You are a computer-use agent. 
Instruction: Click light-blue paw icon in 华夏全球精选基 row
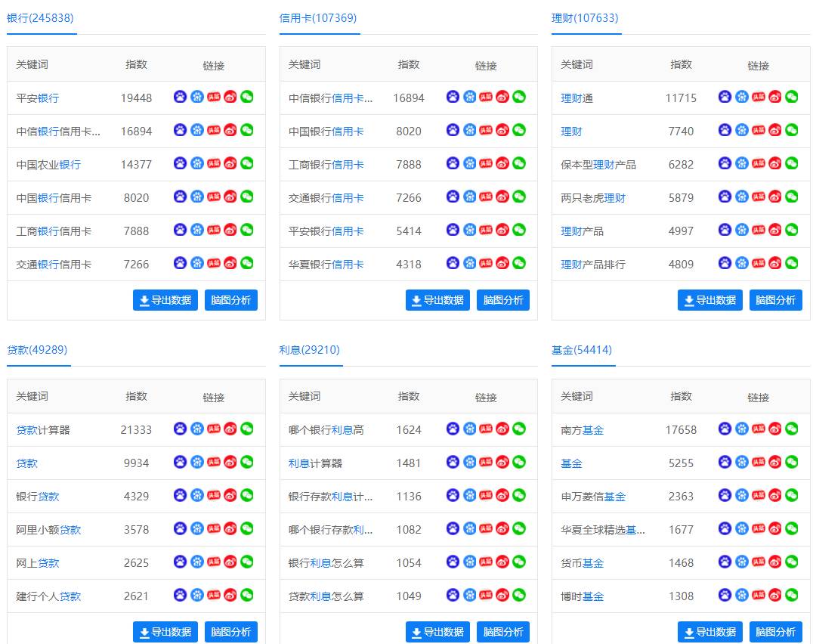pyautogui.click(x=741, y=528)
